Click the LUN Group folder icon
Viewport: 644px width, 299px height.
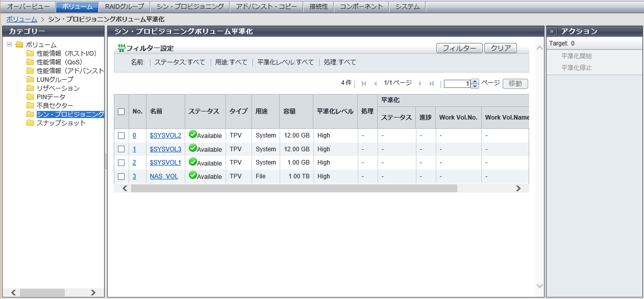[x=30, y=79]
